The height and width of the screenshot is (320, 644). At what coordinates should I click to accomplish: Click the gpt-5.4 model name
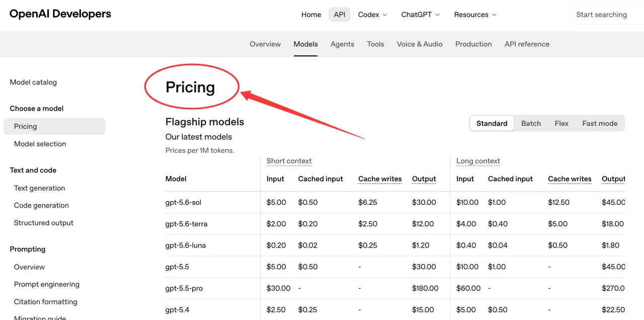[177, 310]
